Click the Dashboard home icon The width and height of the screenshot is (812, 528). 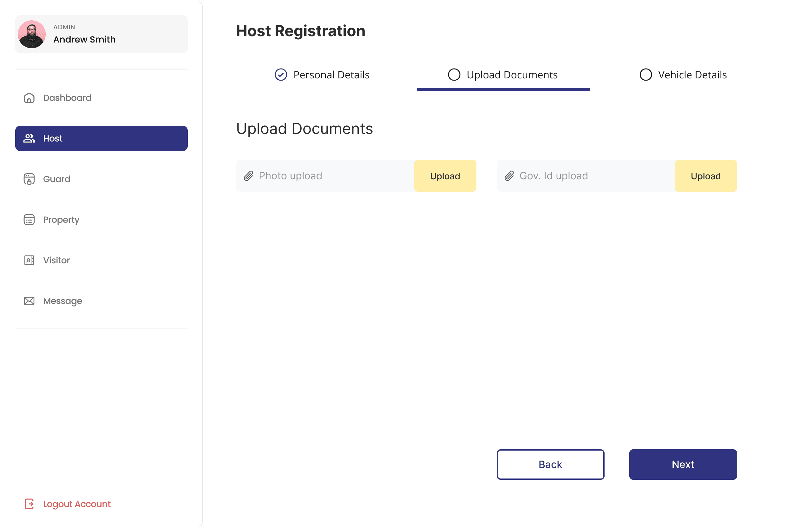tap(29, 98)
